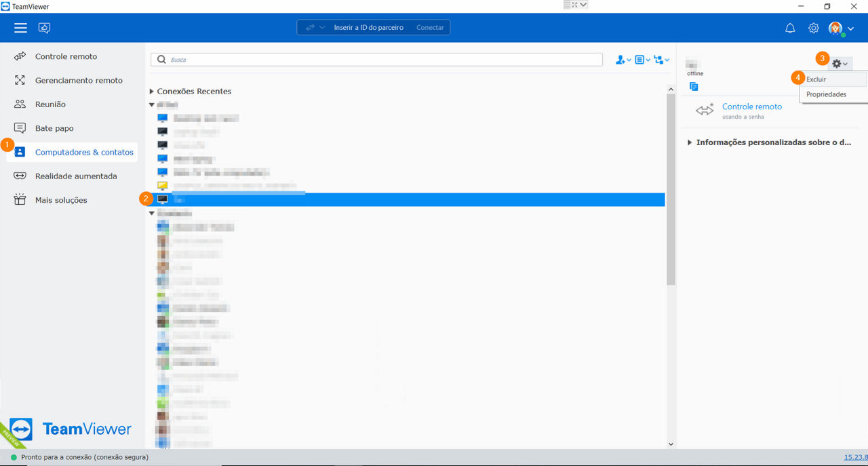Open the version 15.23.8 link
The image size is (868, 466).
(856, 457)
